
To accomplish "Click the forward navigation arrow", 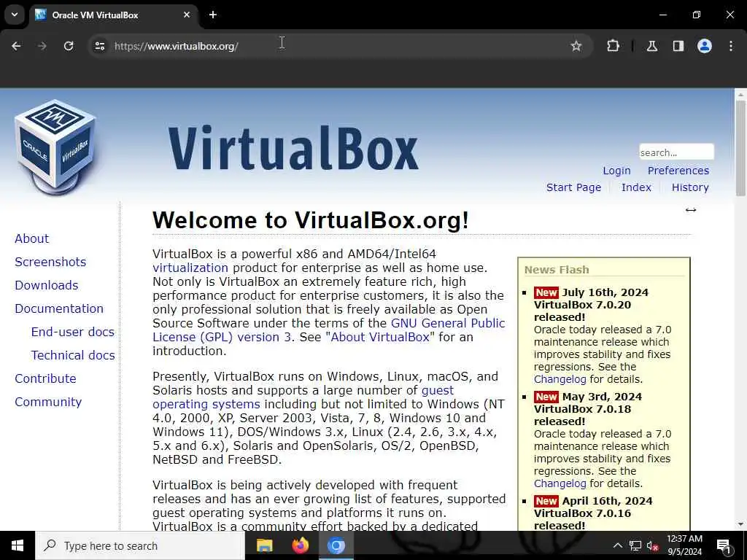I will tap(42, 46).
